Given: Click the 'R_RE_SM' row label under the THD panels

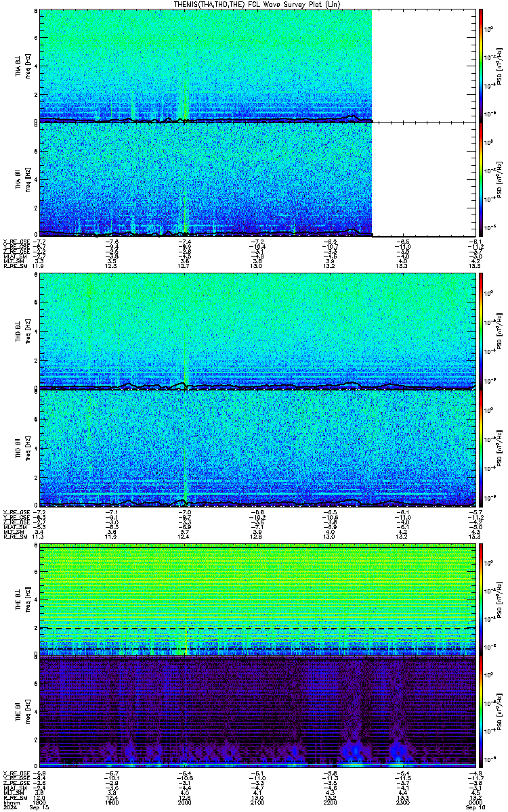Looking at the screenshot, I should [x=15, y=537].
